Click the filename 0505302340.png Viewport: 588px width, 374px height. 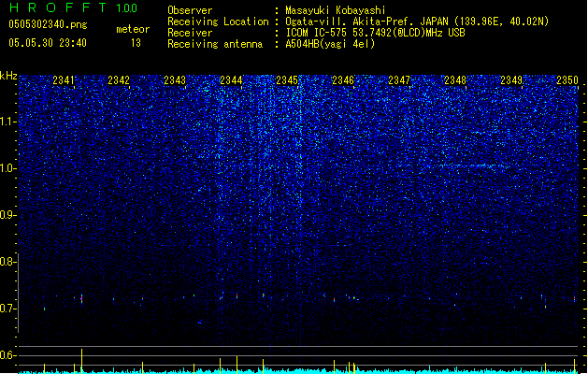[48, 25]
